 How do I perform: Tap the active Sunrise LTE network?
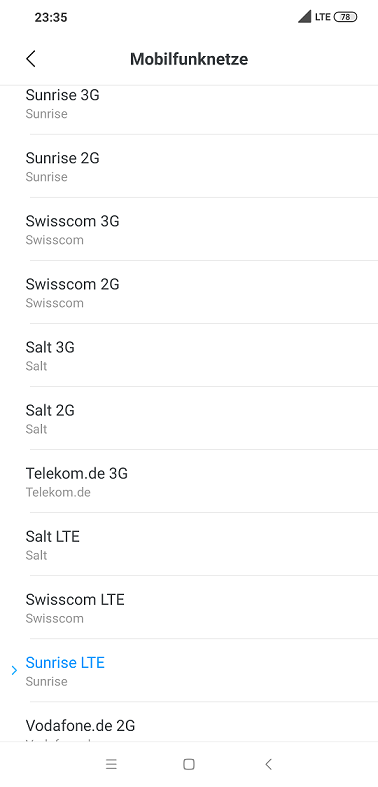point(189,671)
